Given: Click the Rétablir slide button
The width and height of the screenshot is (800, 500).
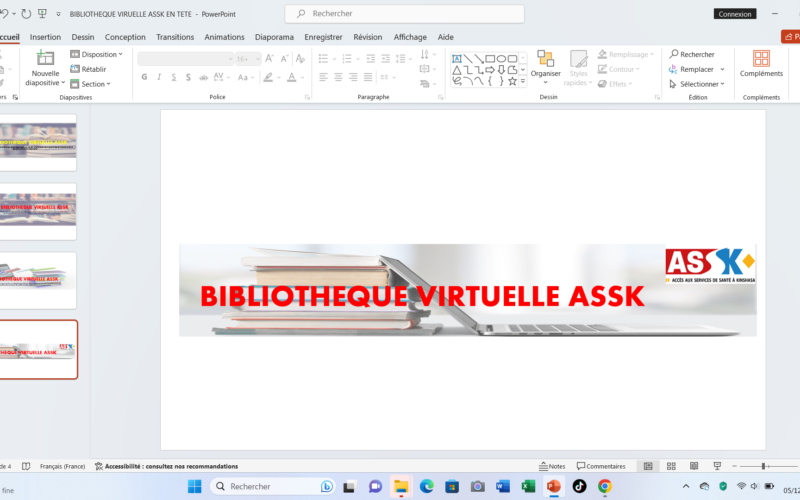Looking at the screenshot, I should (88, 69).
